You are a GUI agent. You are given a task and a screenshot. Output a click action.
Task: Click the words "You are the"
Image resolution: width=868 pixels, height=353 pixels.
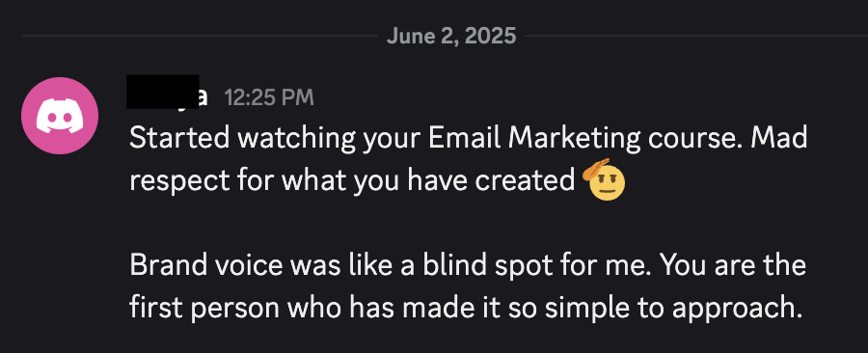point(734,264)
